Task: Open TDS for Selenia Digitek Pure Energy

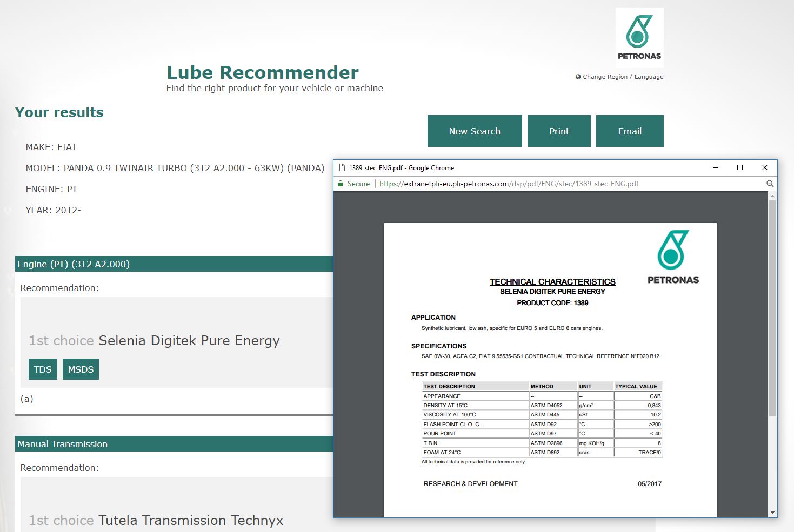Action: click(43, 369)
